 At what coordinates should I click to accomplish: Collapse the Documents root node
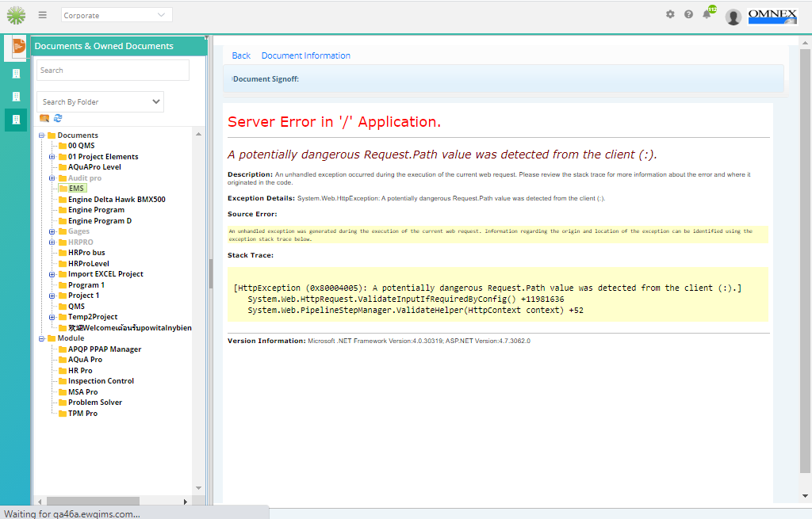click(41, 135)
